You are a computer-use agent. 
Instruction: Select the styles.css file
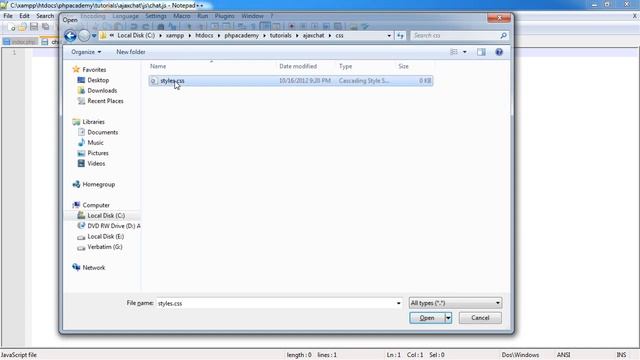[x=291, y=81]
